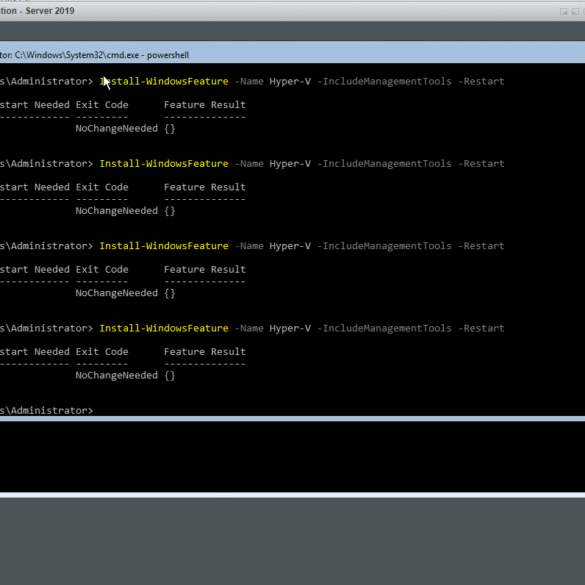Click the empty Administrator prompt at the bottom
Image resolution: width=585 pixels, height=585 pixels.
pos(46,410)
